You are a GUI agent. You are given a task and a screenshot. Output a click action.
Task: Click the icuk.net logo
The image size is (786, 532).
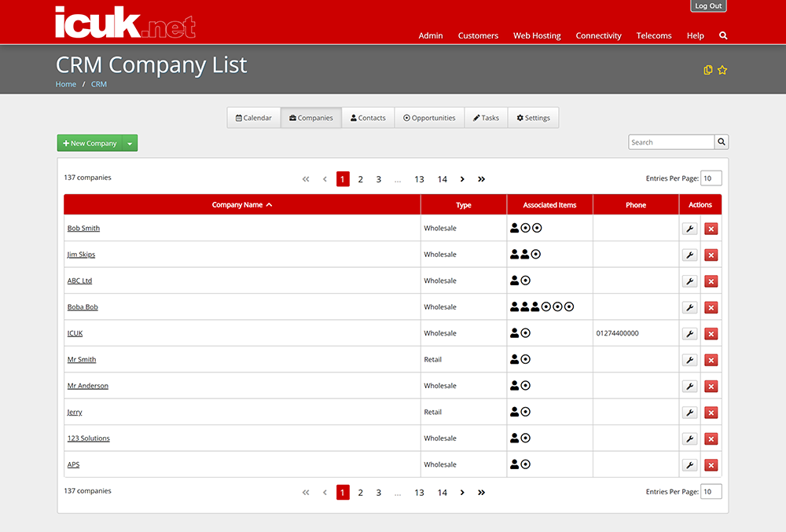tap(125, 22)
